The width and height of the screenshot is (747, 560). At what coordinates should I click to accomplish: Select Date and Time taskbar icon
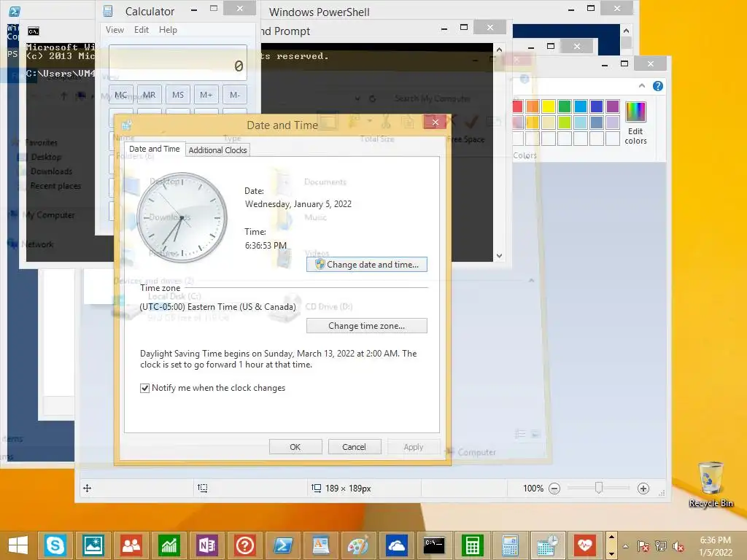coord(547,545)
